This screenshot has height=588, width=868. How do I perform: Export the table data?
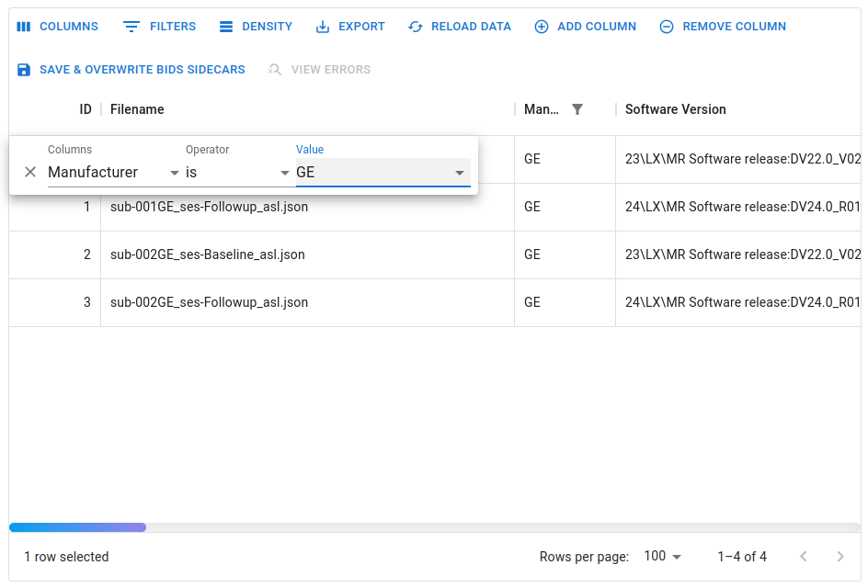pos(349,27)
